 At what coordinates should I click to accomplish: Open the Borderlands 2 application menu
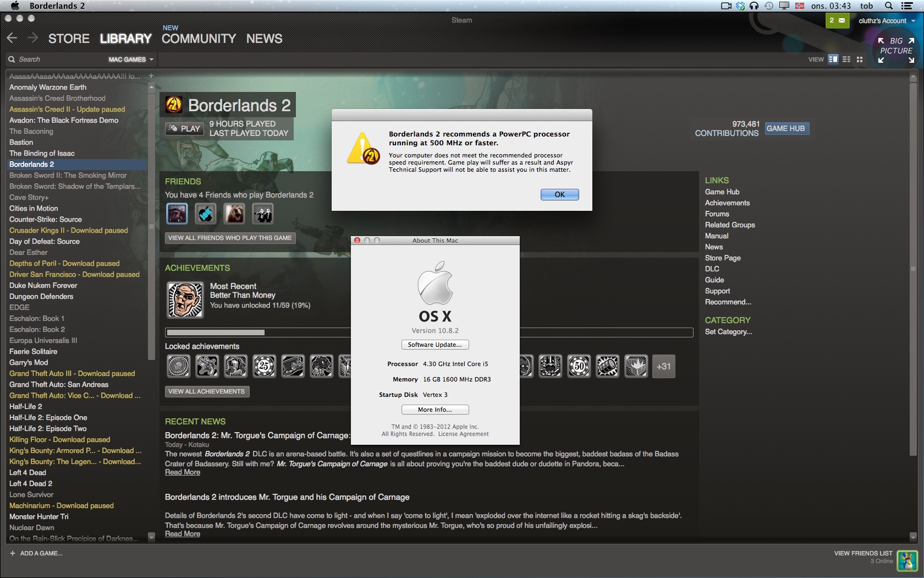(x=57, y=6)
